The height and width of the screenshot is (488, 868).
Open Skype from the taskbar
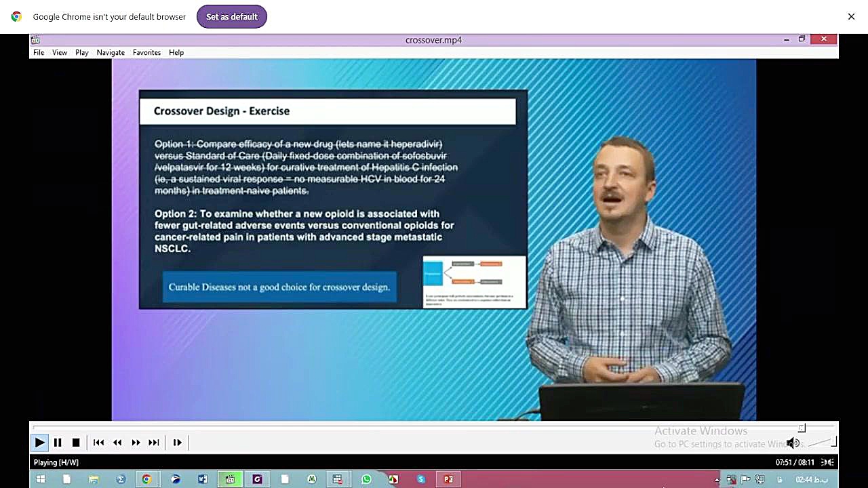(x=421, y=479)
